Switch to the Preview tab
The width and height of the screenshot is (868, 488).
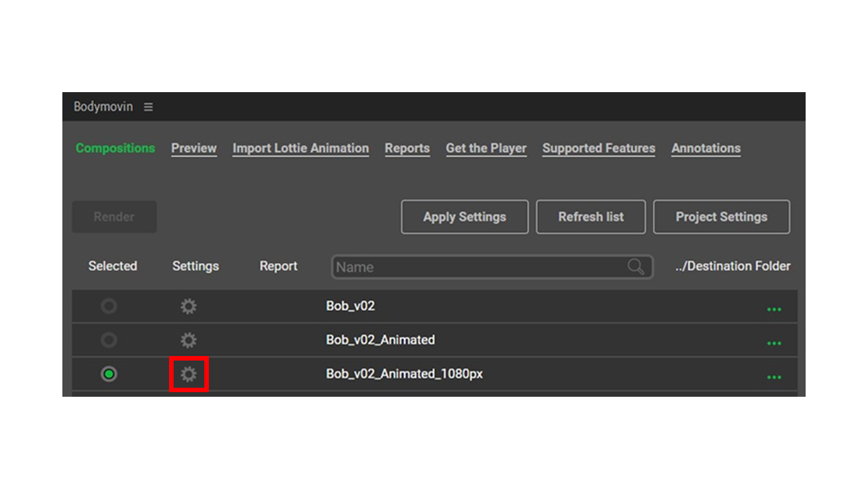tap(193, 148)
